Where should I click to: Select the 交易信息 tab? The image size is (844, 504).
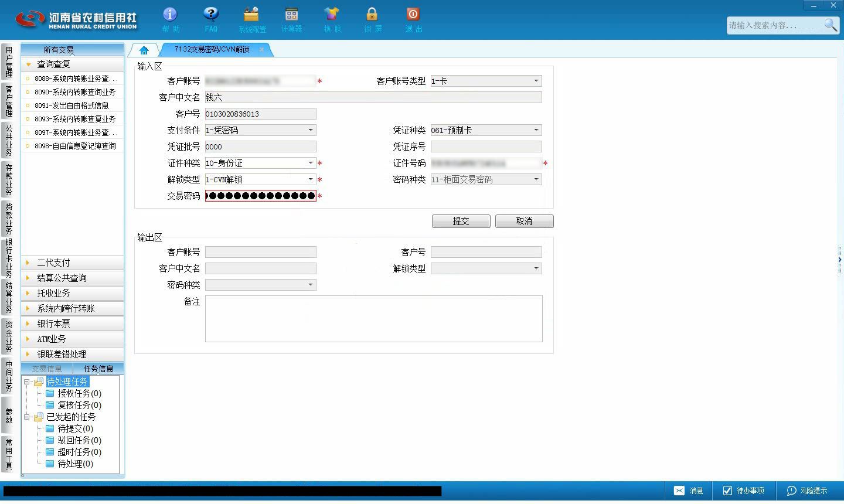pyautogui.click(x=47, y=369)
